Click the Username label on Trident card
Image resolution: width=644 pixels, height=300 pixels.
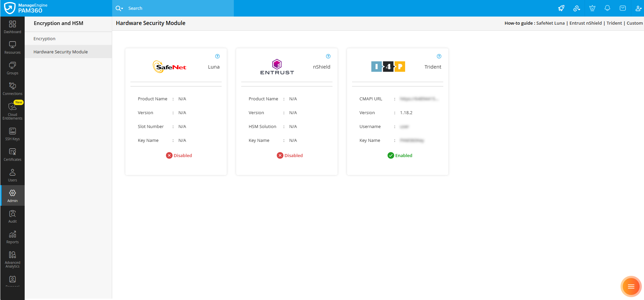pos(370,127)
